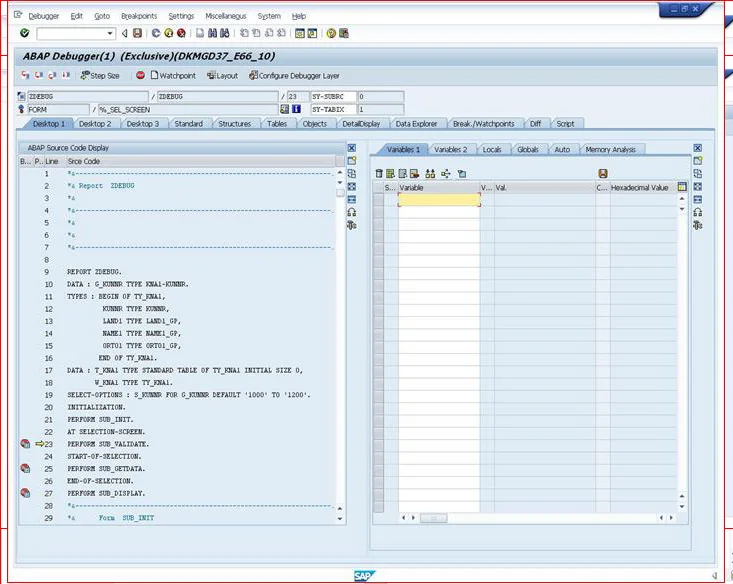Screen dimensions: 733x584
Task: Switch to the Desktop 3 tab
Action: (143, 123)
